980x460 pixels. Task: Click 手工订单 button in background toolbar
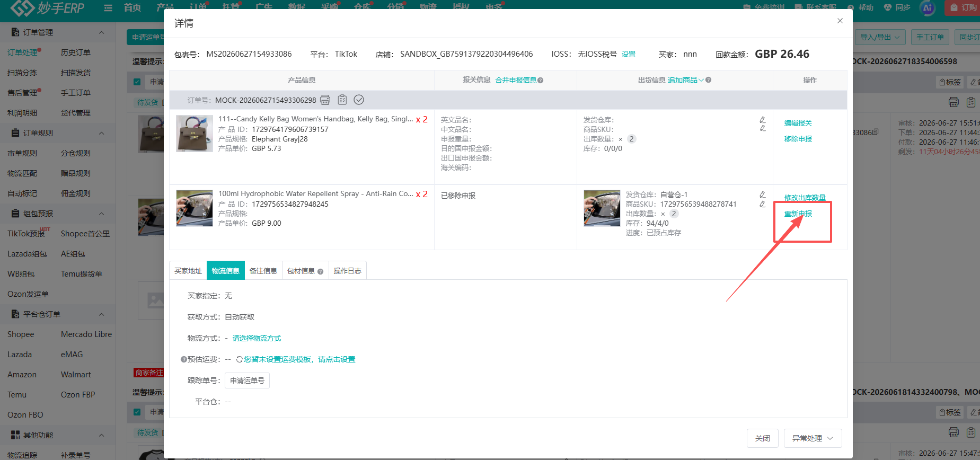(x=930, y=37)
